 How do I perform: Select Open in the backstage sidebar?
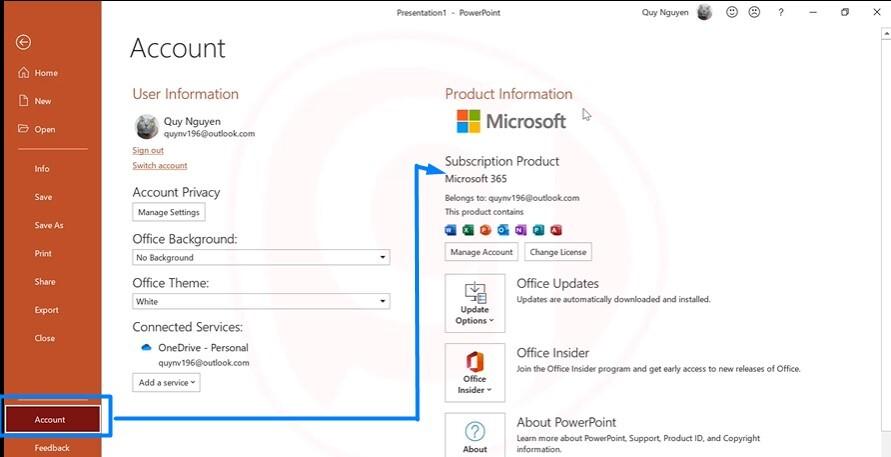[37, 129]
